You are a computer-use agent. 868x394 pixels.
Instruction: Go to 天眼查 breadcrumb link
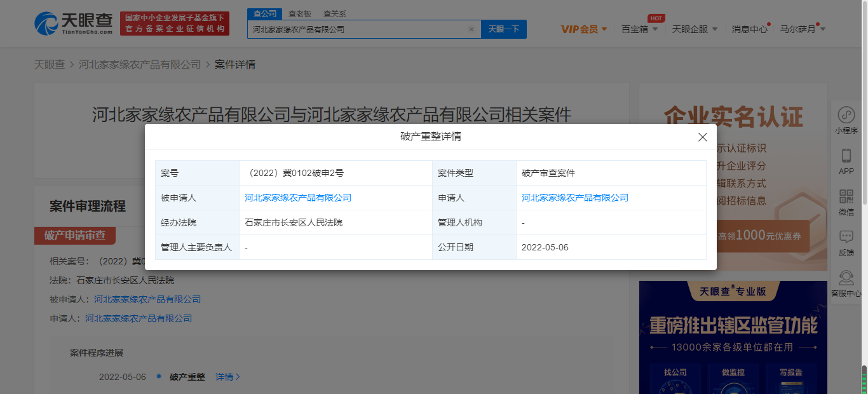[50, 65]
